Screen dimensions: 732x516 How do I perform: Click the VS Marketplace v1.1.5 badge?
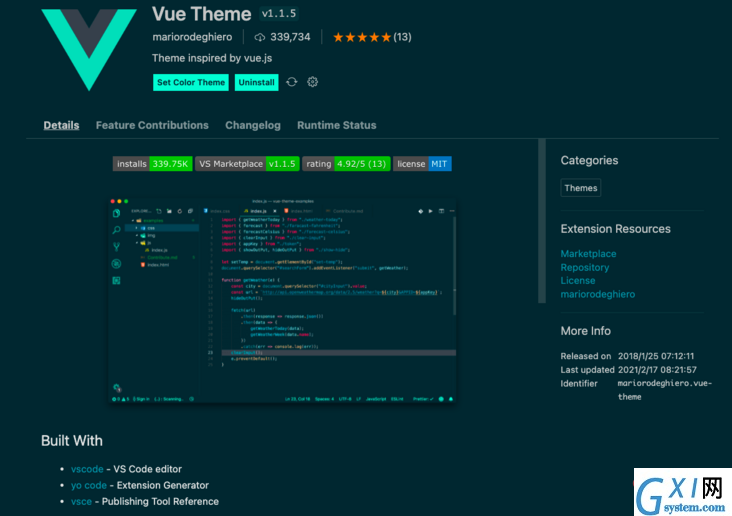[x=247, y=164]
